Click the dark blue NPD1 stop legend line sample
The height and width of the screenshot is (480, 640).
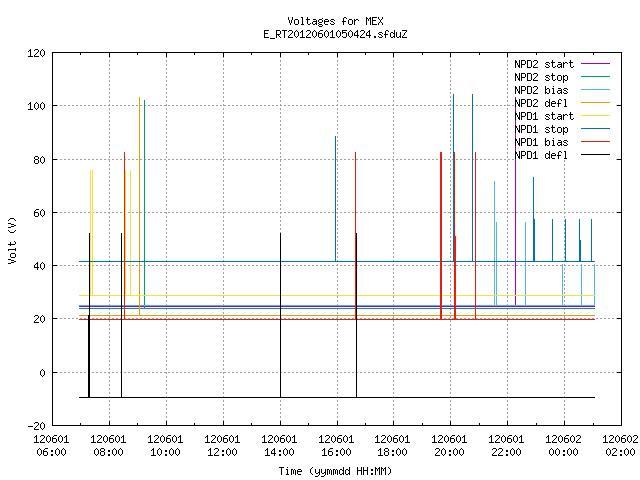[595, 129]
